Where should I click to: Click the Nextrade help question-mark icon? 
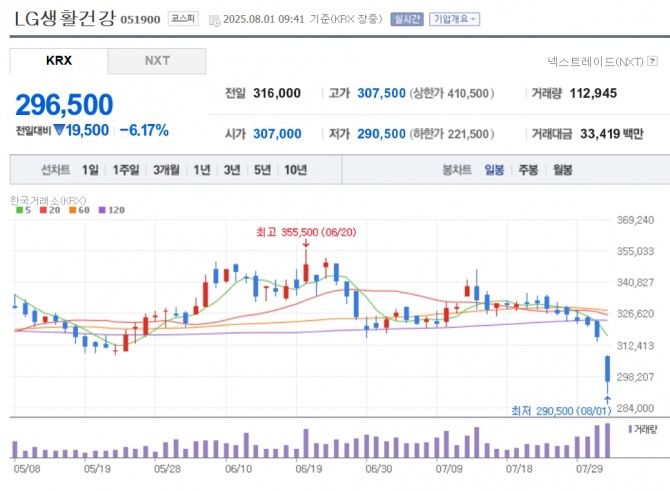[652, 61]
